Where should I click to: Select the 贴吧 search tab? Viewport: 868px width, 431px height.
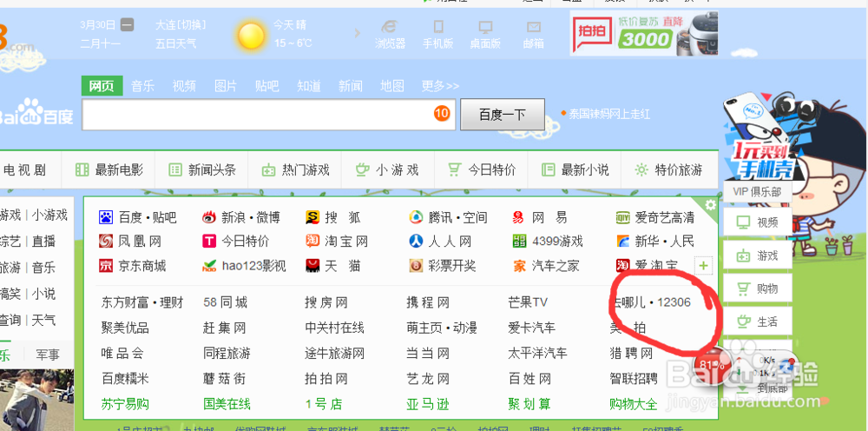pyautogui.click(x=266, y=86)
